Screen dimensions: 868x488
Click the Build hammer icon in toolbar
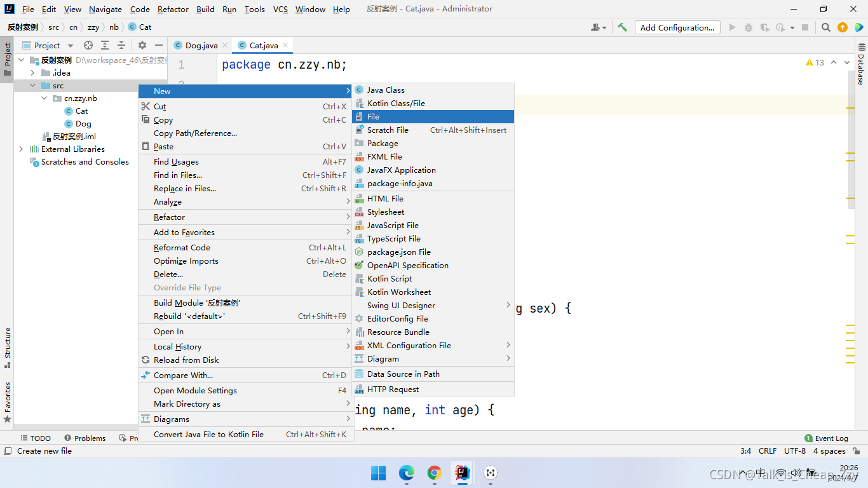(x=623, y=27)
